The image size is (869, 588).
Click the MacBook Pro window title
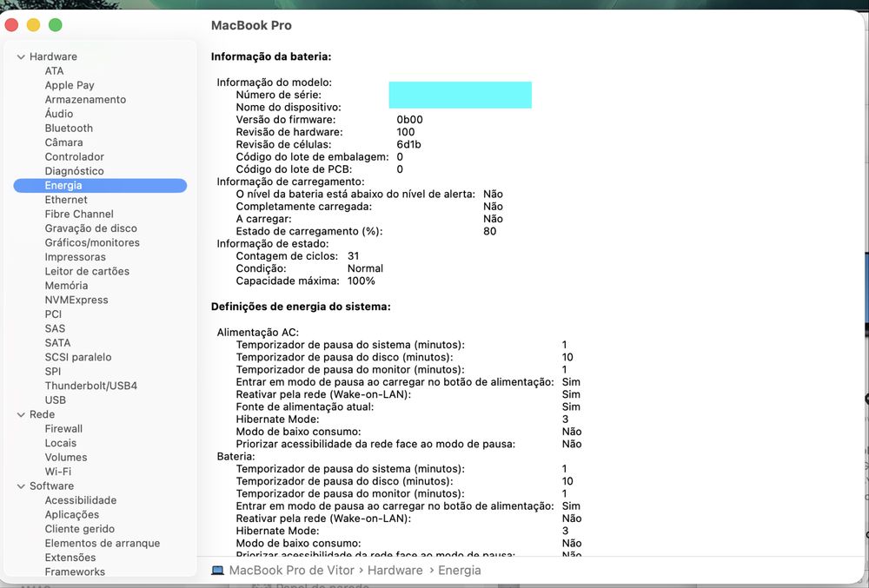(x=251, y=25)
